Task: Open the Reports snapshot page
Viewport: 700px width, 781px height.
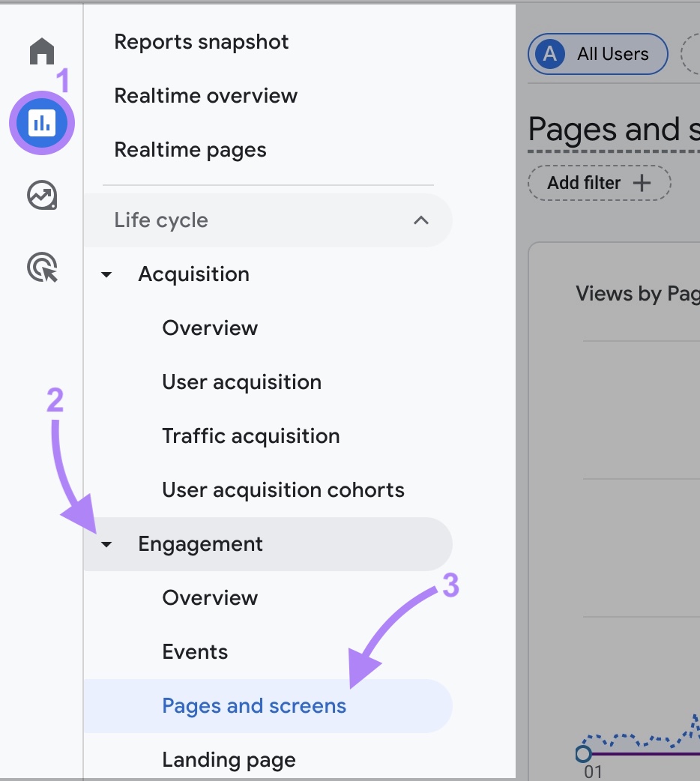Action: pyautogui.click(x=201, y=42)
